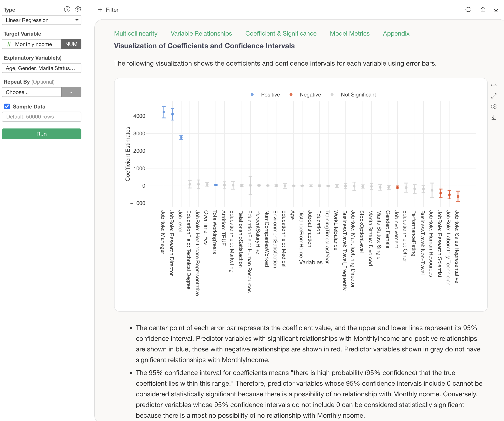
Task: Click the sample rows input field
Action: [x=42, y=116]
